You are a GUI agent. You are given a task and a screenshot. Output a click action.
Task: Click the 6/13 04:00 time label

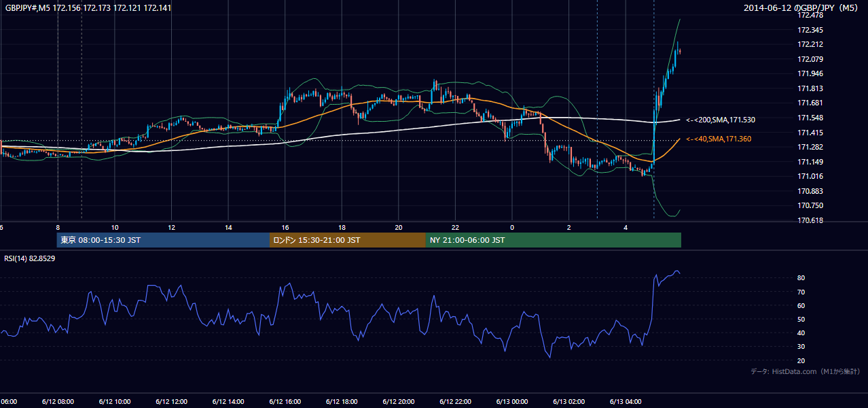(x=625, y=401)
